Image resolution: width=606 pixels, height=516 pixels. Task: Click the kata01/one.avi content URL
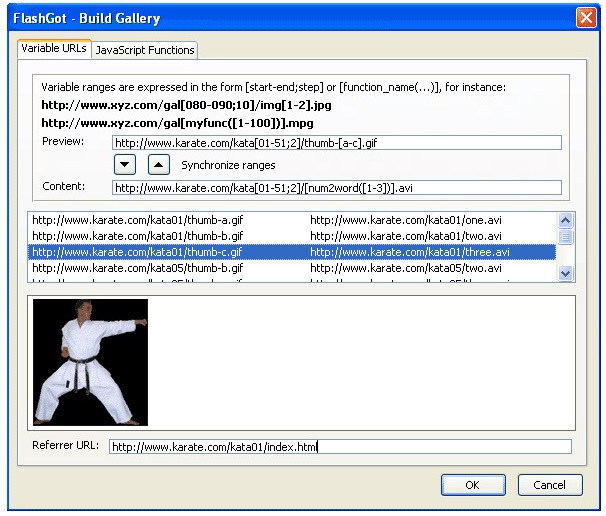point(406,220)
